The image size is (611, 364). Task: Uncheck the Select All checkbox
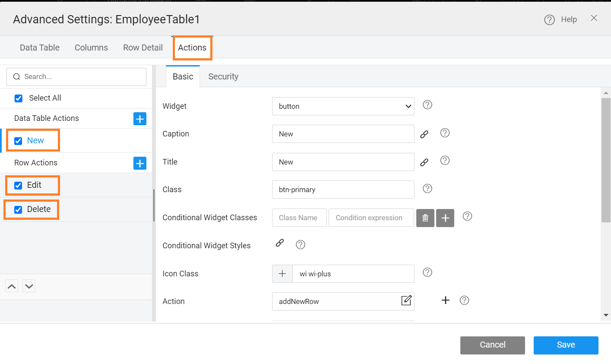[x=19, y=98]
